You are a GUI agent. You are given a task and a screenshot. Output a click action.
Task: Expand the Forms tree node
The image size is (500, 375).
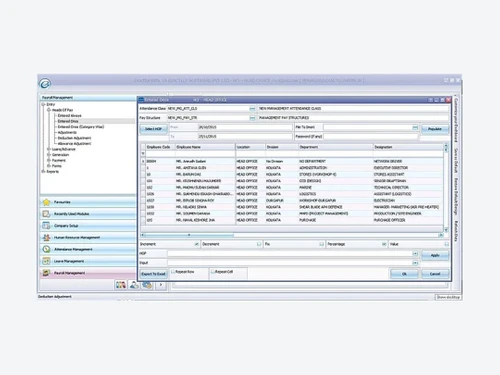click(x=49, y=166)
